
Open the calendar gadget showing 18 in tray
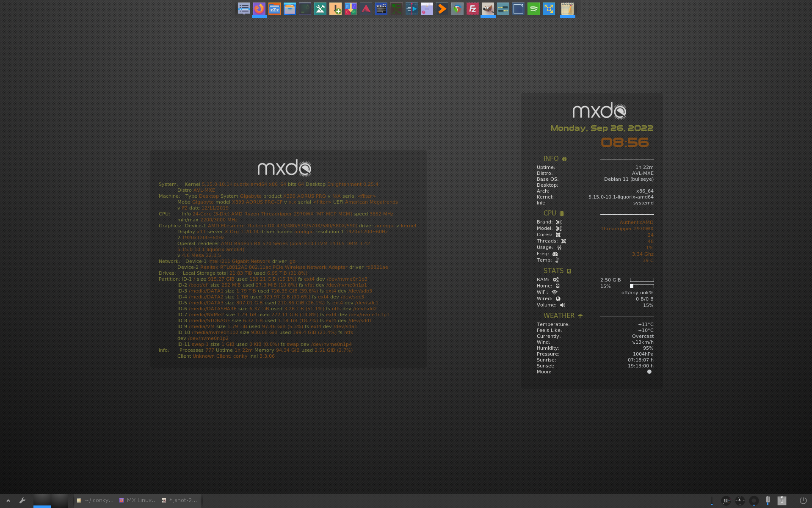pos(726,501)
